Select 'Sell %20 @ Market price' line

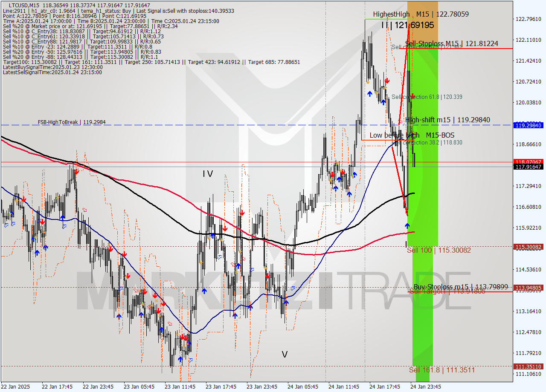click(x=90, y=26)
